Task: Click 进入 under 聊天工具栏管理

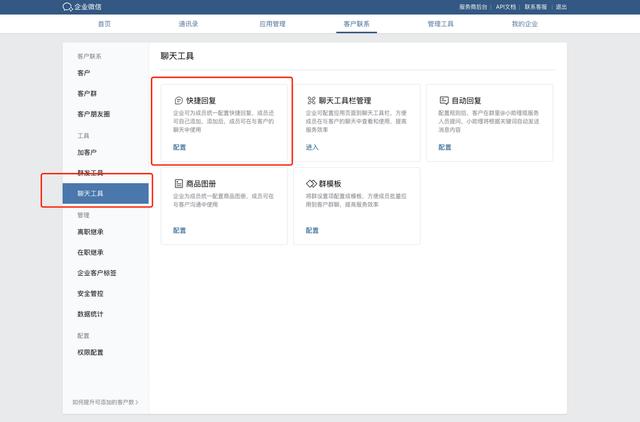Action: pos(312,147)
